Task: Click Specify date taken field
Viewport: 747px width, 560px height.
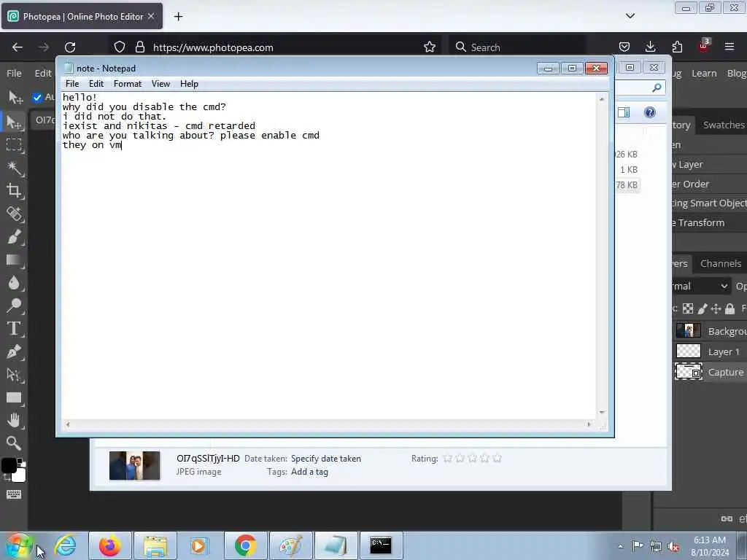Action: tap(326, 459)
